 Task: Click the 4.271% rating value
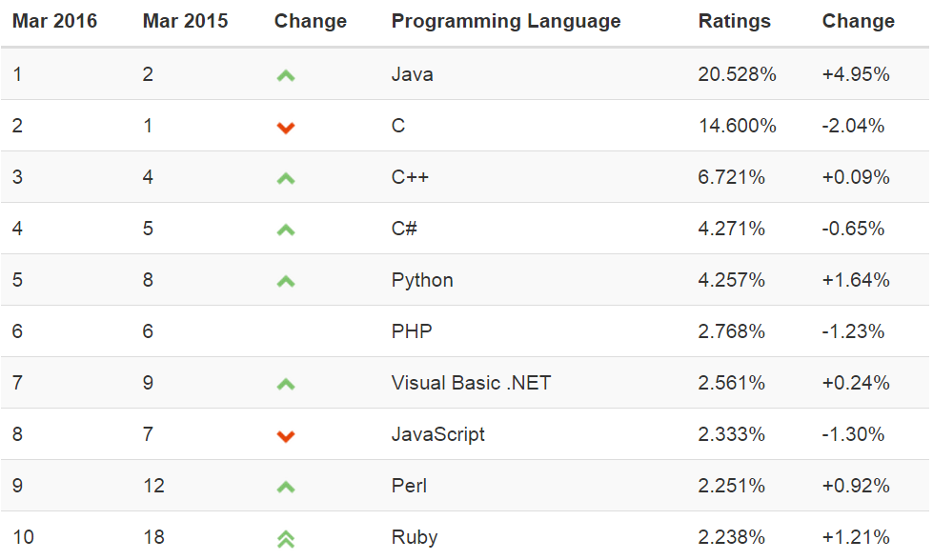click(x=731, y=229)
